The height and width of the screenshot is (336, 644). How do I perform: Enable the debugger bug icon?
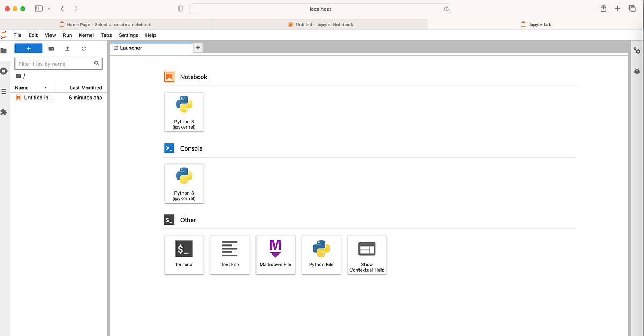[636, 71]
